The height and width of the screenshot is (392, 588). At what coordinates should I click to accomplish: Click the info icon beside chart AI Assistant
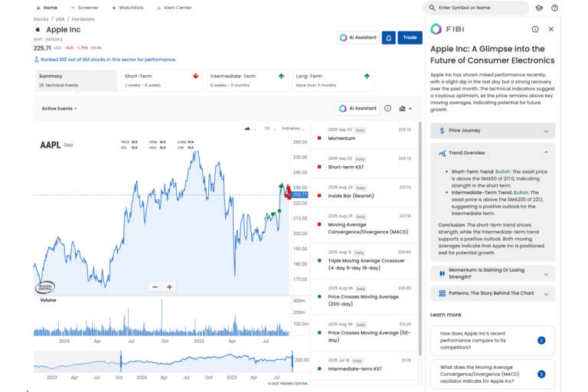pos(387,109)
